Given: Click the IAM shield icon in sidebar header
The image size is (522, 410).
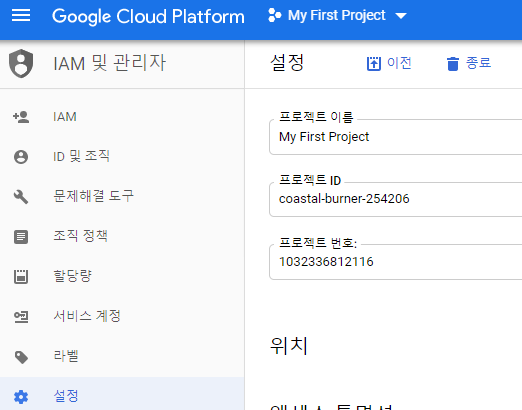Looking at the screenshot, I should coord(21,63).
